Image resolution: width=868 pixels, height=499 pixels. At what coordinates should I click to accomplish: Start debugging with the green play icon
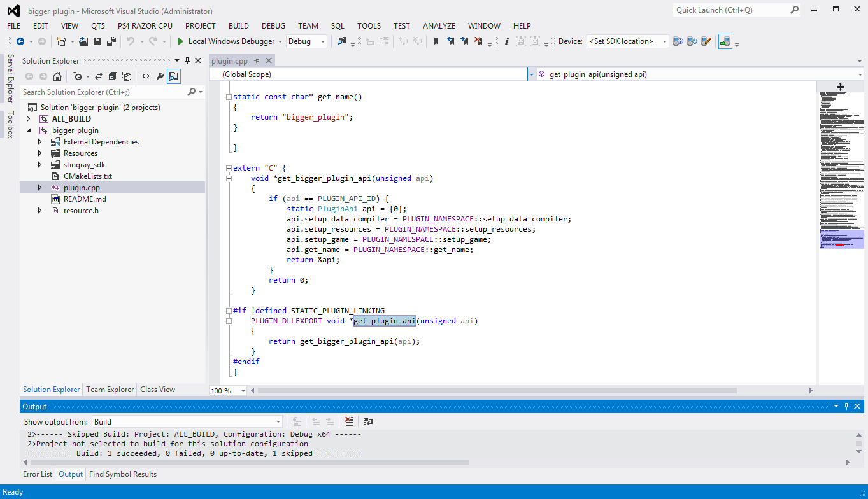pos(181,41)
